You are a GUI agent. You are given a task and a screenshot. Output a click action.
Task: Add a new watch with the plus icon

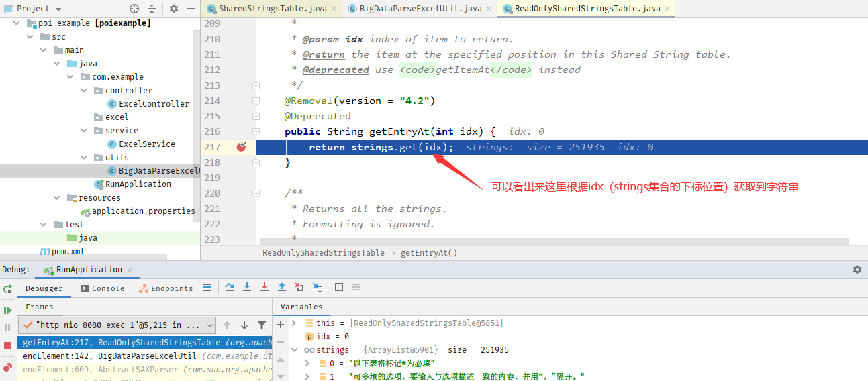(x=281, y=325)
